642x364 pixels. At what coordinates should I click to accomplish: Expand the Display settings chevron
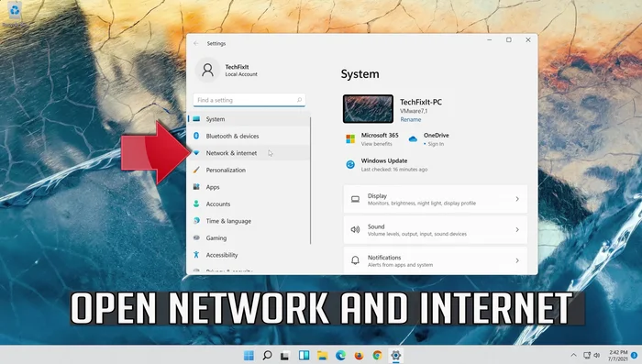(517, 199)
